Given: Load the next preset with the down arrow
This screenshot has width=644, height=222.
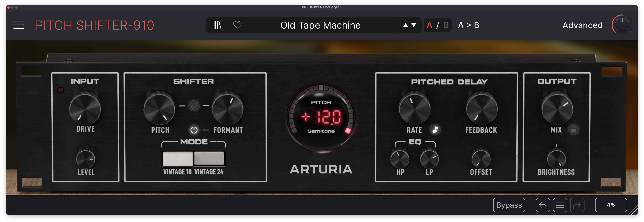Looking at the screenshot, I should pos(414,25).
